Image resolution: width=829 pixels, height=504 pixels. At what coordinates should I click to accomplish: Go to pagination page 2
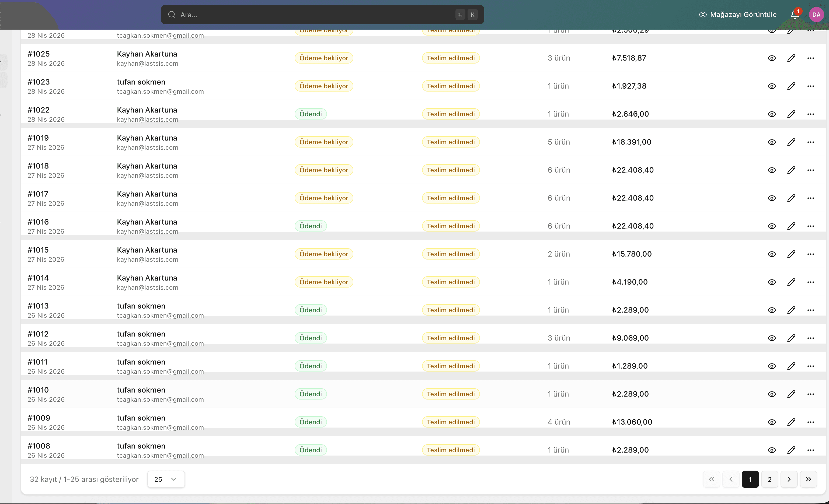pos(769,479)
